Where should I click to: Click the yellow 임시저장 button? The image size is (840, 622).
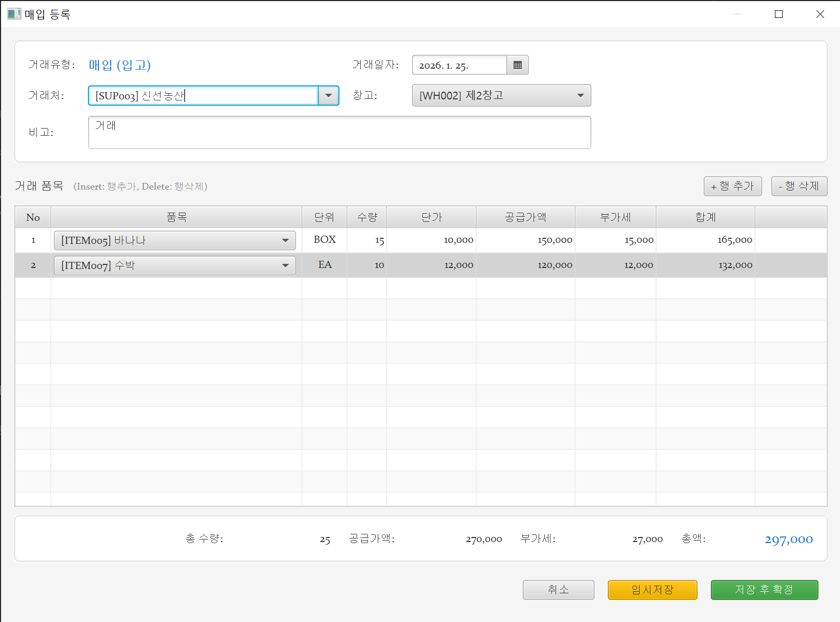tap(652, 590)
